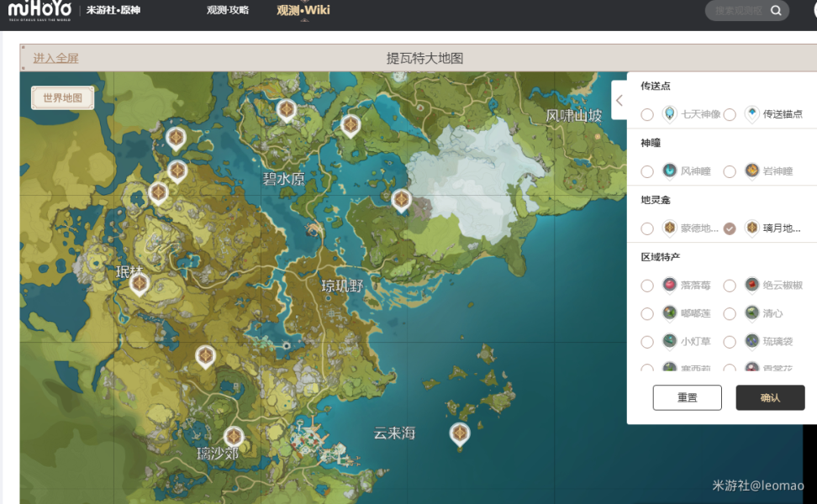Screen dimensions: 817x504
Task: Click the 提瓦特大地图 title text
Action: pyautogui.click(x=424, y=58)
